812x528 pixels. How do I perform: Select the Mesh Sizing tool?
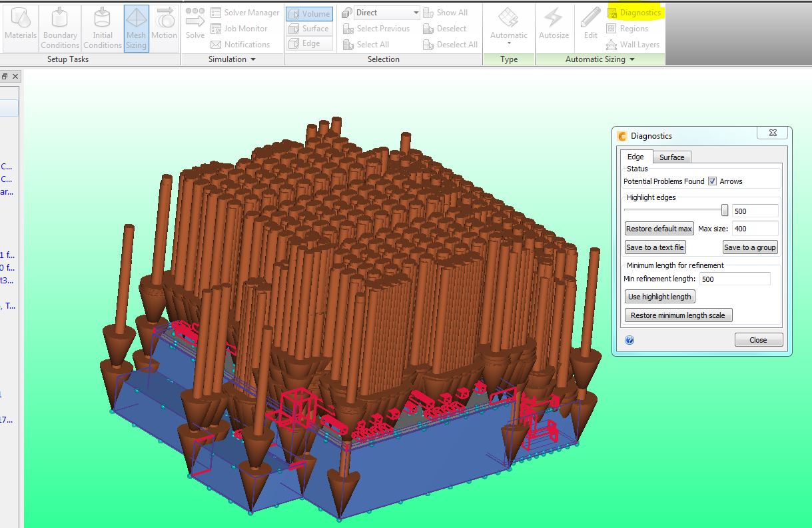click(136, 27)
